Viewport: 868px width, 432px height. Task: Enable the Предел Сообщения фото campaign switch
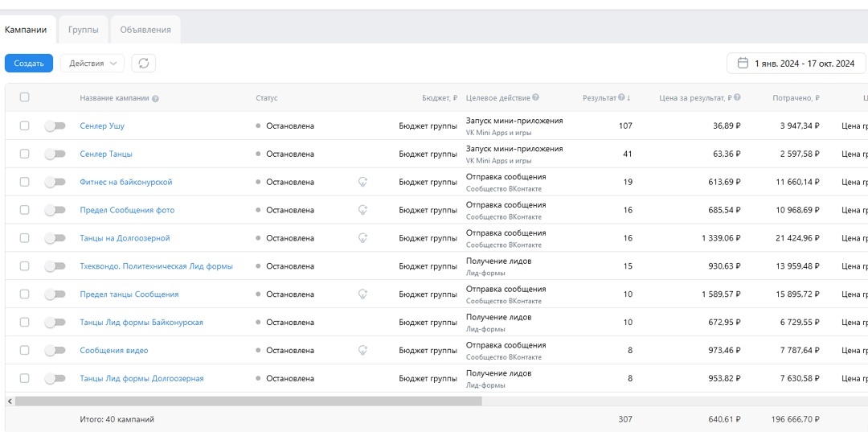55,210
